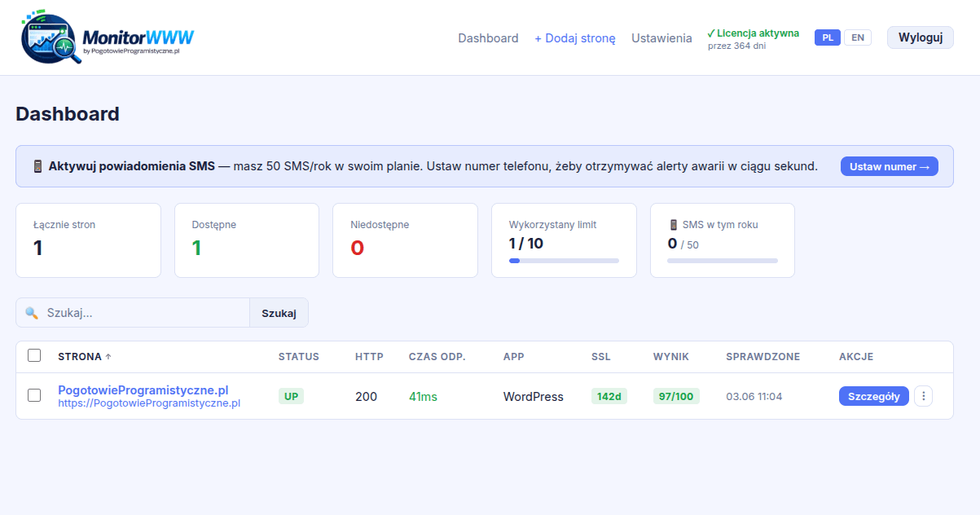
Task: Click the Szukaj search button
Action: coord(279,313)
